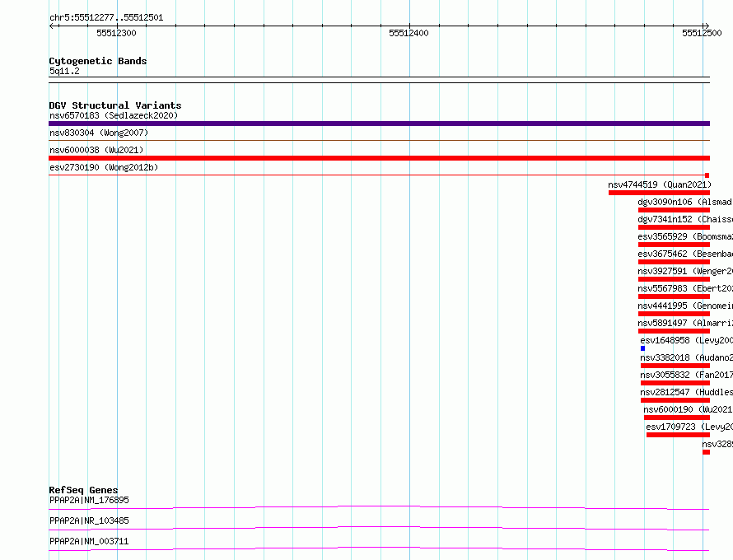Open the esv3565929 variant label
This screenshot has height=560, width=733.
tap(685, 236)
